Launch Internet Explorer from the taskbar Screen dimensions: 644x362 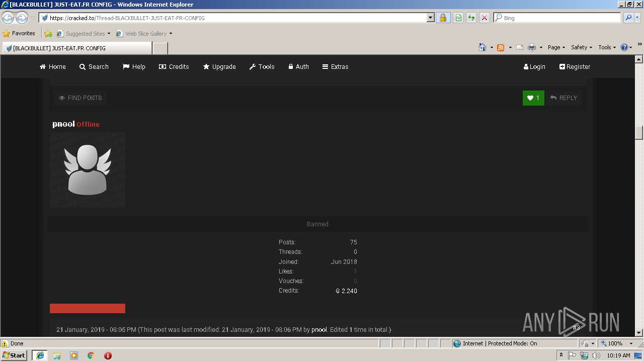pyautogui.click(x=40, y=355)
